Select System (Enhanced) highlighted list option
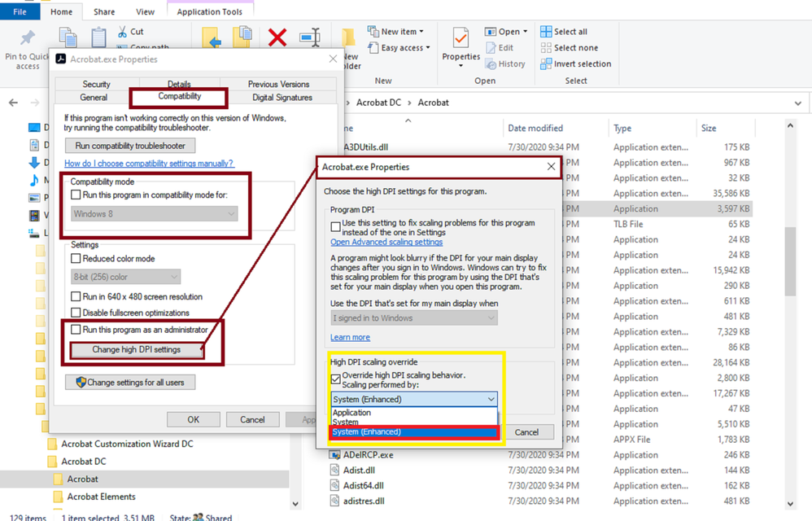Image resolution: width=812 pixels, height=521 pixels. tap(414, 432)
